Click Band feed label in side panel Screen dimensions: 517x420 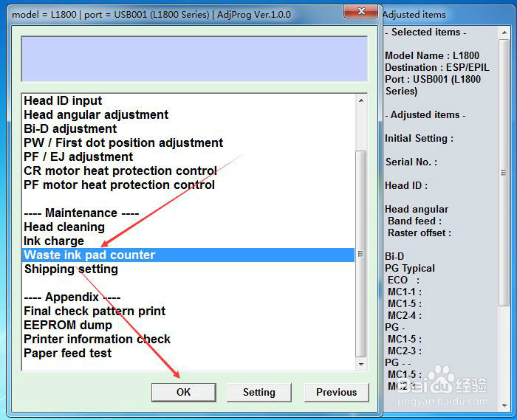[x=415, y=221]
